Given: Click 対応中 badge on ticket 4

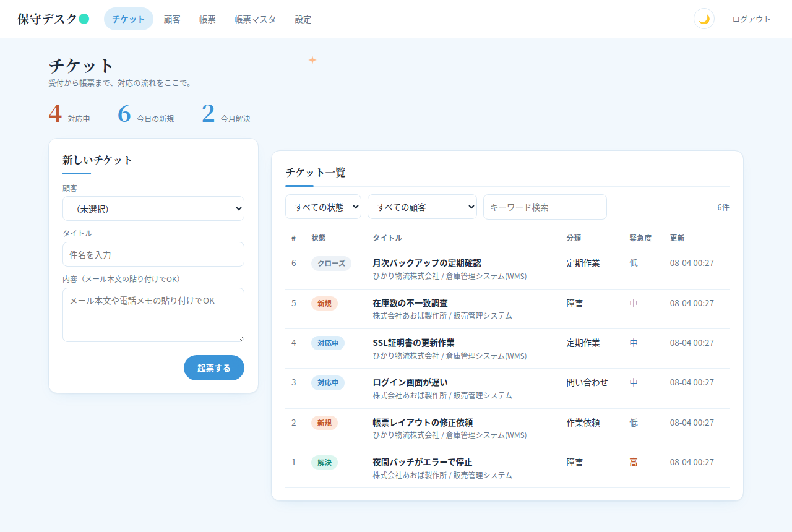Looking at the screenshot, I should point(328,343).
